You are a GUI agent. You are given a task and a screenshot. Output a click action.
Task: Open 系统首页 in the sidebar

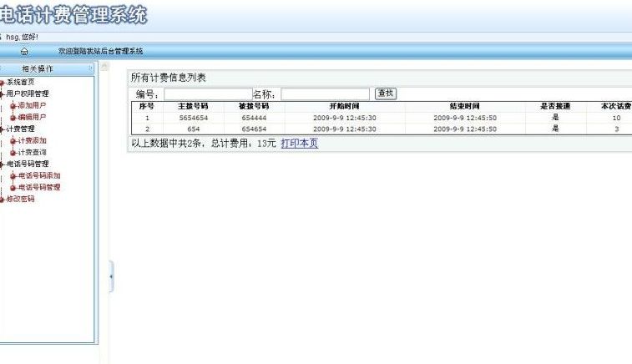21,83
